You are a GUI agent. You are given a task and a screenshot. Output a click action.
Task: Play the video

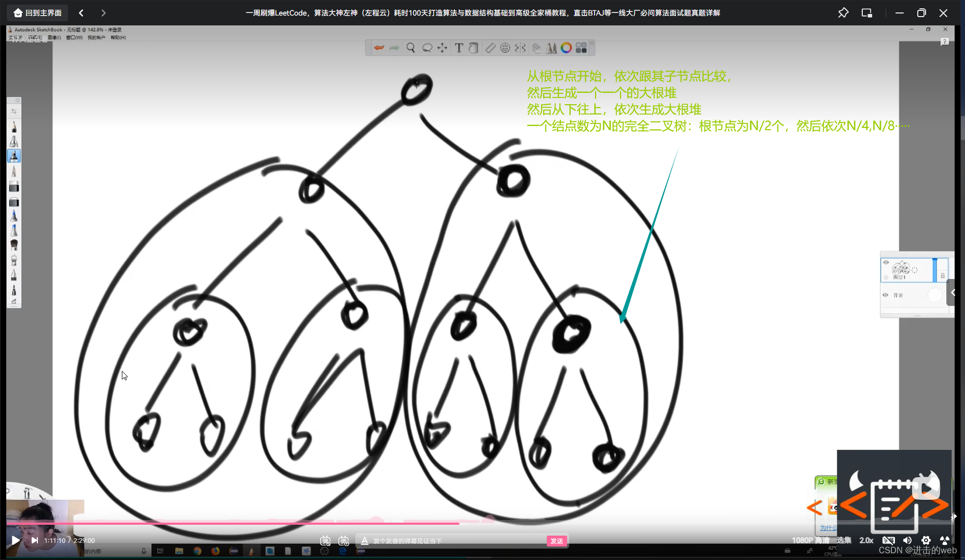pyautogui.click(x=15, y=540)
